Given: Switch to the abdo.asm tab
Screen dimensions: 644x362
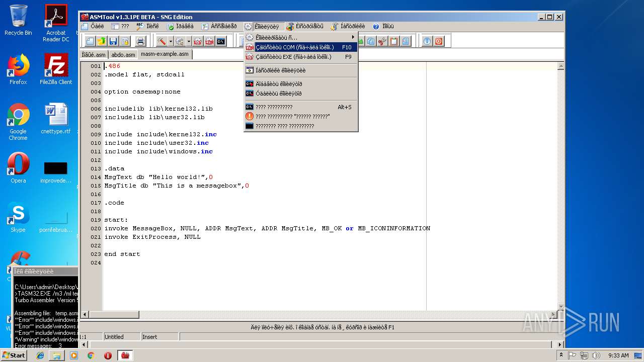Looking at the screenshot, I should pos(123,55).
